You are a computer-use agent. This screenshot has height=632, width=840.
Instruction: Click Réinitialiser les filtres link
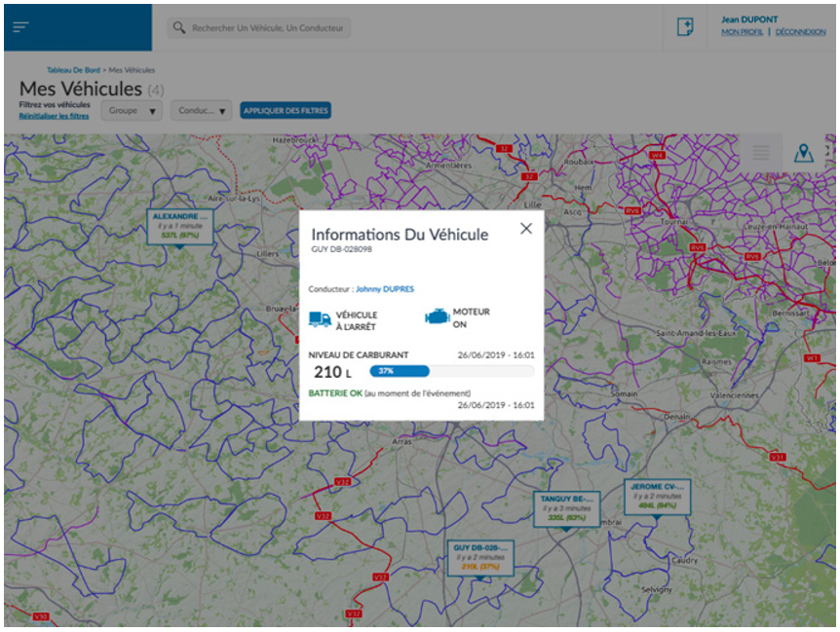point(54,116)
